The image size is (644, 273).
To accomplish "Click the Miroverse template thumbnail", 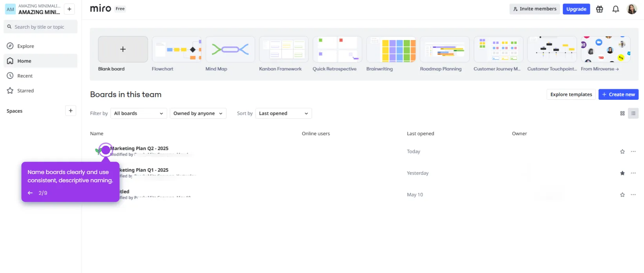I will click(x=606, y=49).
